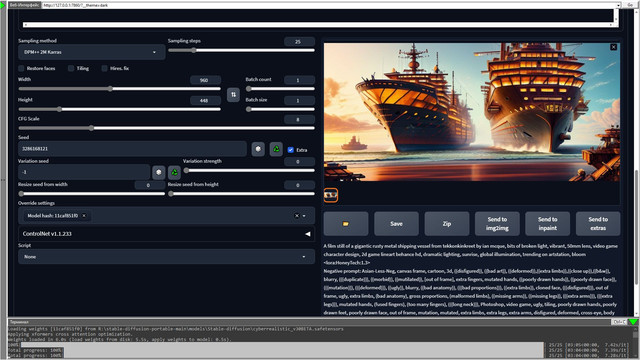This screenshot has width=640, height=360.
Task: Open the Script dropdown
Action: [167, 257]
